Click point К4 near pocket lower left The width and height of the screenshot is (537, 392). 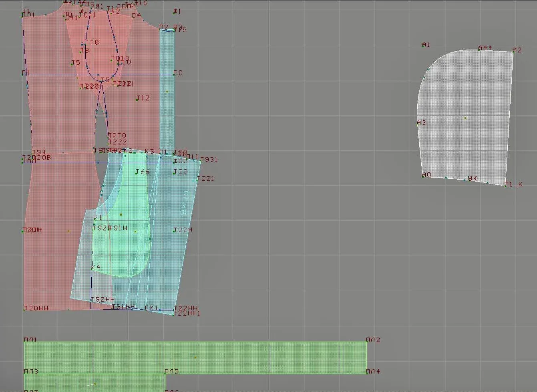pyautogui.click(x=96, y=267)
